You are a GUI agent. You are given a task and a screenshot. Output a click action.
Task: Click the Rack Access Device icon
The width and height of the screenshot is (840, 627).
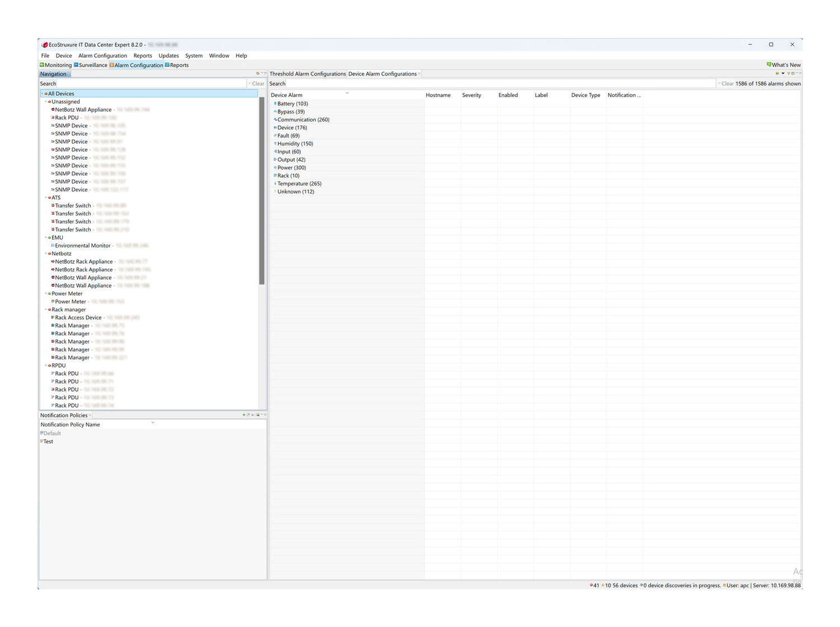click(53, 317)
